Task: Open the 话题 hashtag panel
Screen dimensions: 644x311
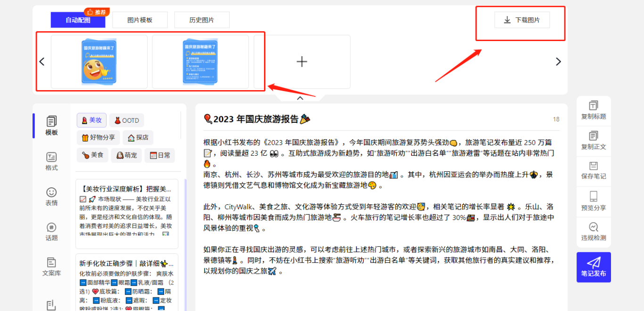Action: pos(51,232)
